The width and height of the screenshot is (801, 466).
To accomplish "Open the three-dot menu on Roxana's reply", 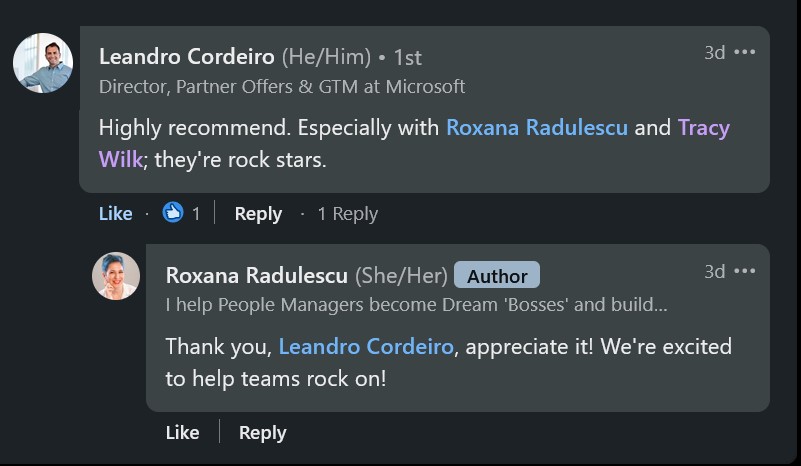I will click(745, 272).
